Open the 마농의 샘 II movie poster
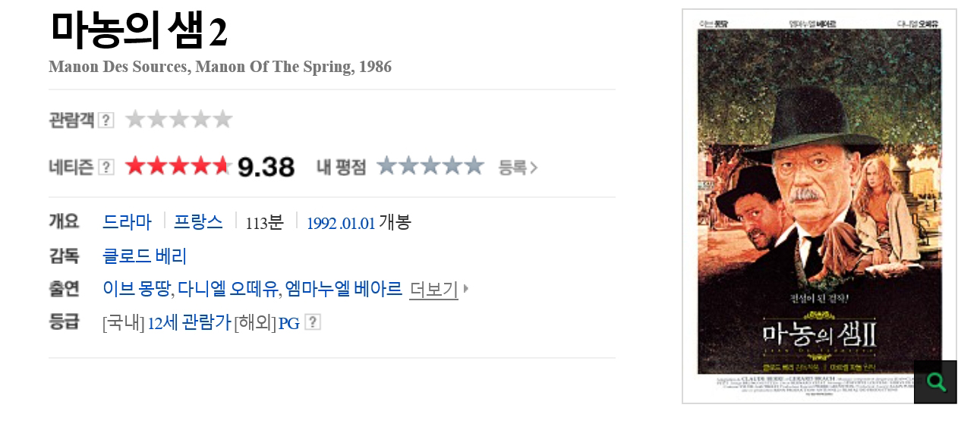The height and width of the screenshot is (436, 980). [x=818, y=201]
